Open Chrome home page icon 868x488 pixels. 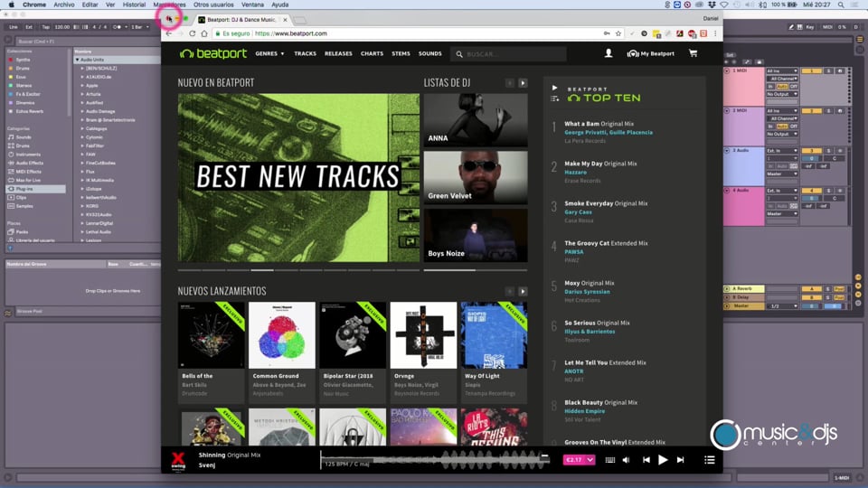pyautogui.click(x=204, y=33)
